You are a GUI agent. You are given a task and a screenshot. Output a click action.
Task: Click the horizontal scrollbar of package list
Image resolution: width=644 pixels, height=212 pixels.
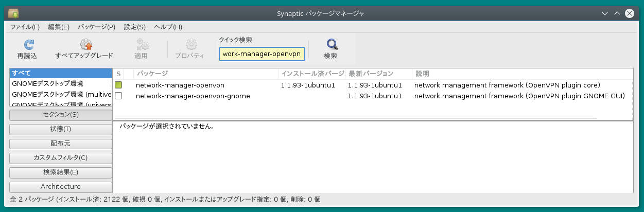click(x=355, y=118)
